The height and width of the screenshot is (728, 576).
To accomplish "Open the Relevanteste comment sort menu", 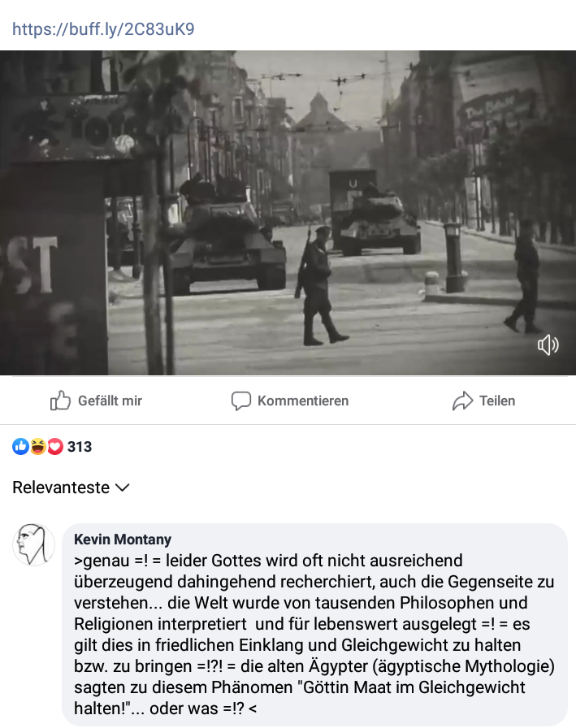I will click(71, 487).
